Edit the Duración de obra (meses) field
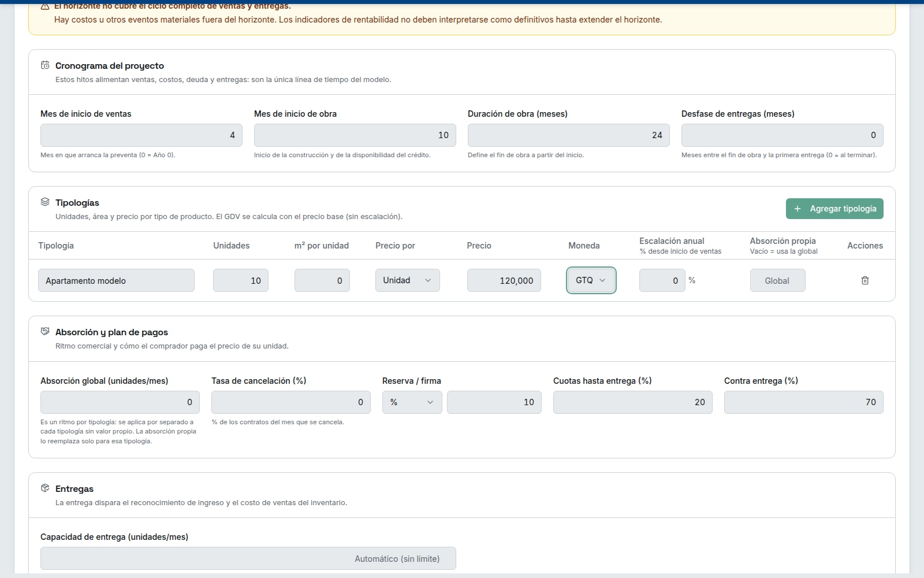Viewport: 924px width, 578px height. [569, 135]
